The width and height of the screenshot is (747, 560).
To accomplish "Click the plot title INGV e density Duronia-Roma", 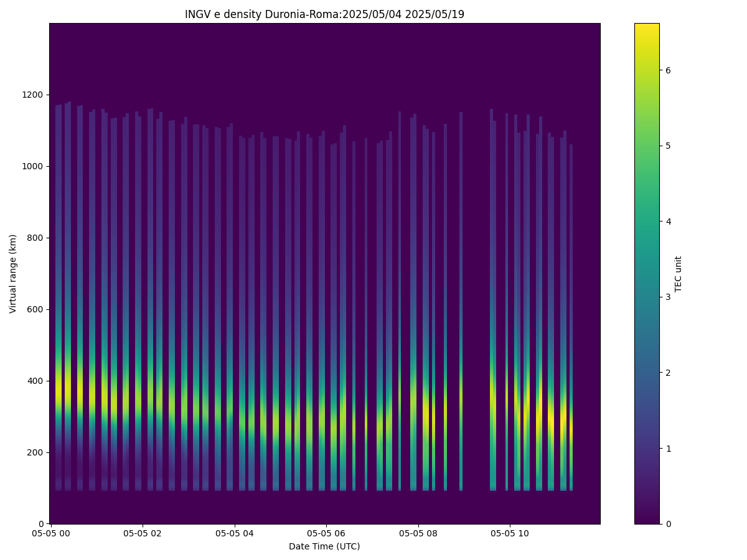I will click(x=324, y=14).
